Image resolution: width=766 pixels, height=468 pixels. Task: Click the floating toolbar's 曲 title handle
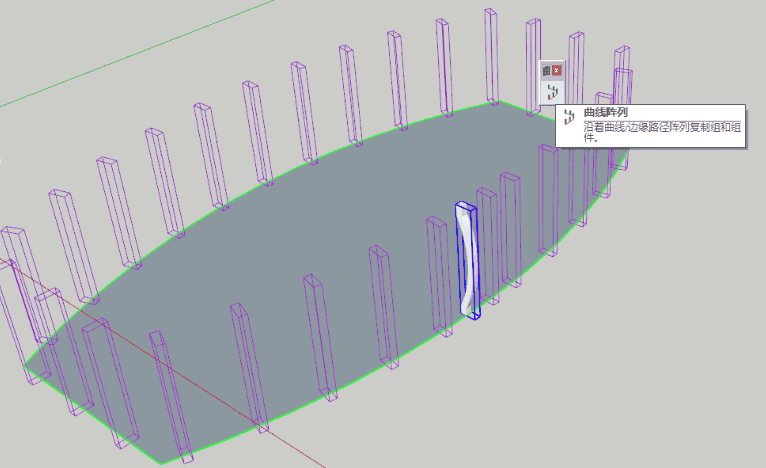point(547,71)
